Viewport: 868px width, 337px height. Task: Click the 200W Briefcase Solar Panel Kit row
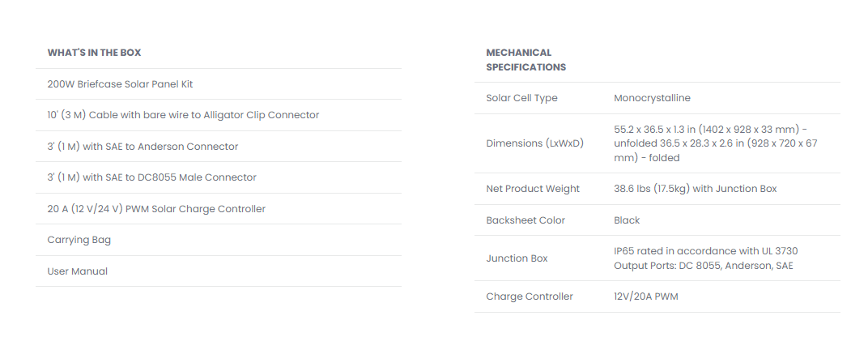click(x=120, y=84)
